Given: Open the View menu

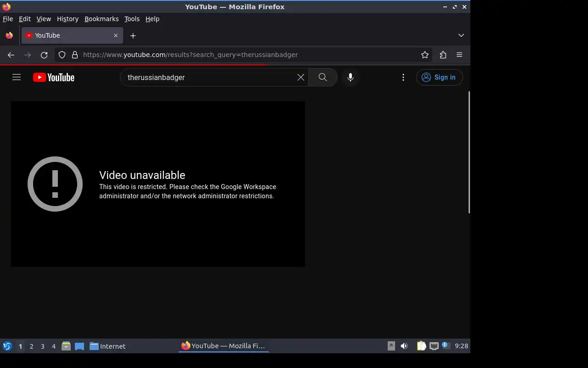Looking at the screenshot, I should (x=44, y=19).
